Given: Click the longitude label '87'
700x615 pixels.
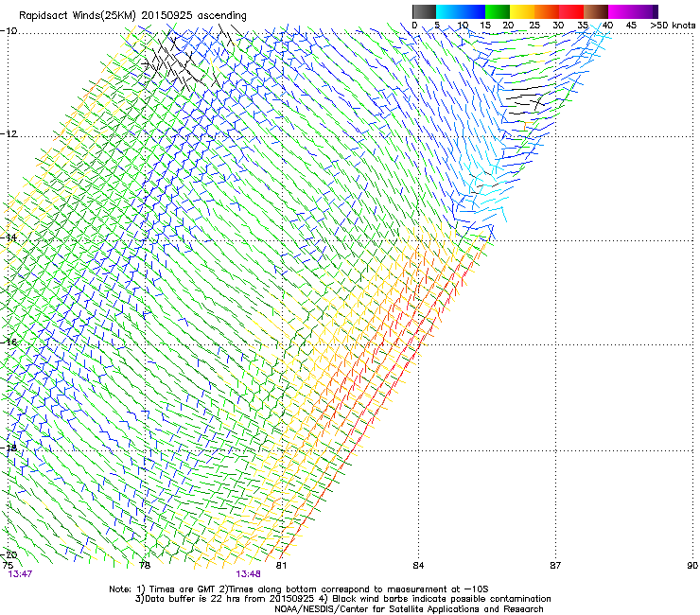Looking at the screenshot, I should pos(555,566).
